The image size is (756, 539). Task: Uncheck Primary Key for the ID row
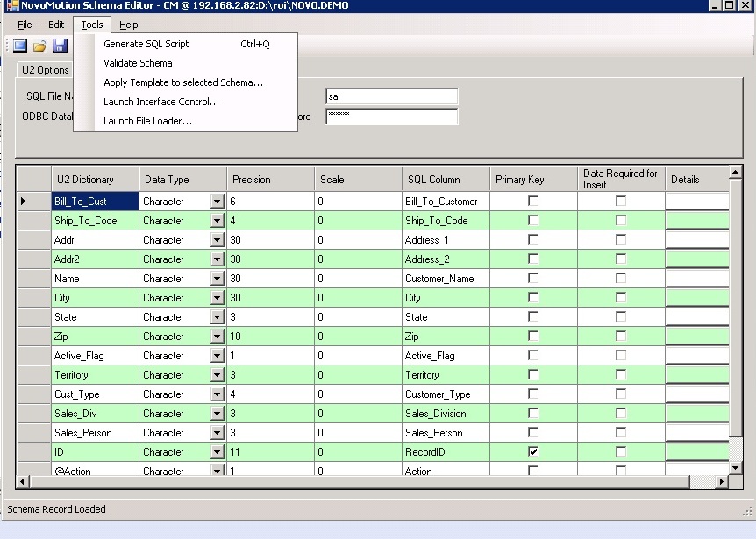533,451
